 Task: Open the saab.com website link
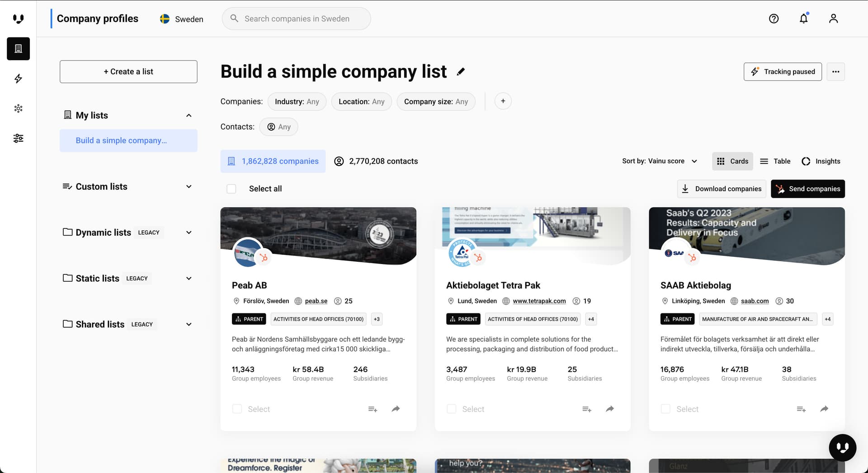755,301
